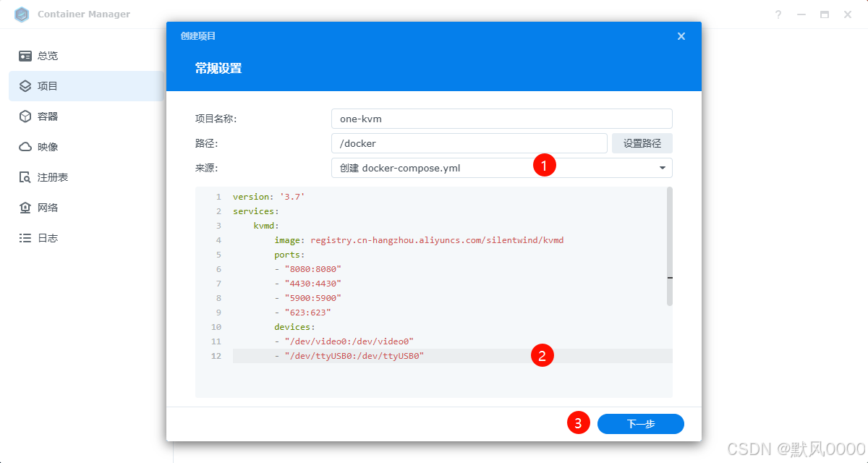Open the 容器 (Container) section icon
Screen dimensions: 868x463
tap(24, 116)
